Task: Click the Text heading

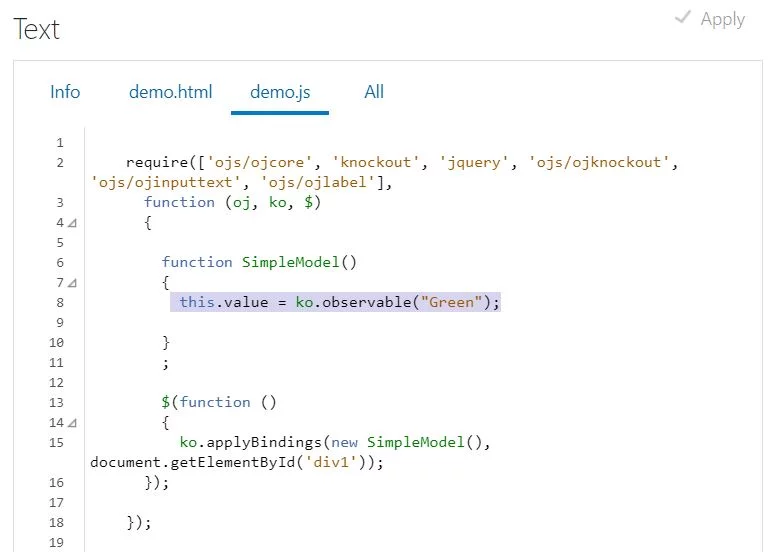Action: 36,29
